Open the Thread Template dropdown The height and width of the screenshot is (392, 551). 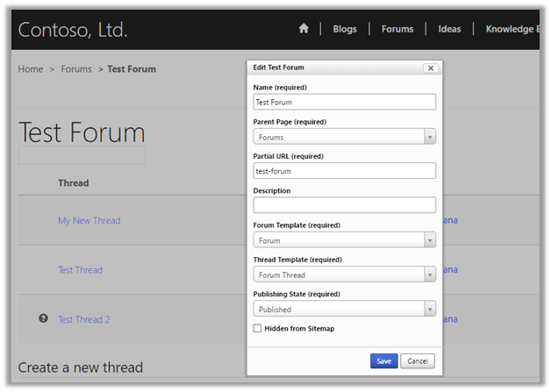(x=344, y=274)
